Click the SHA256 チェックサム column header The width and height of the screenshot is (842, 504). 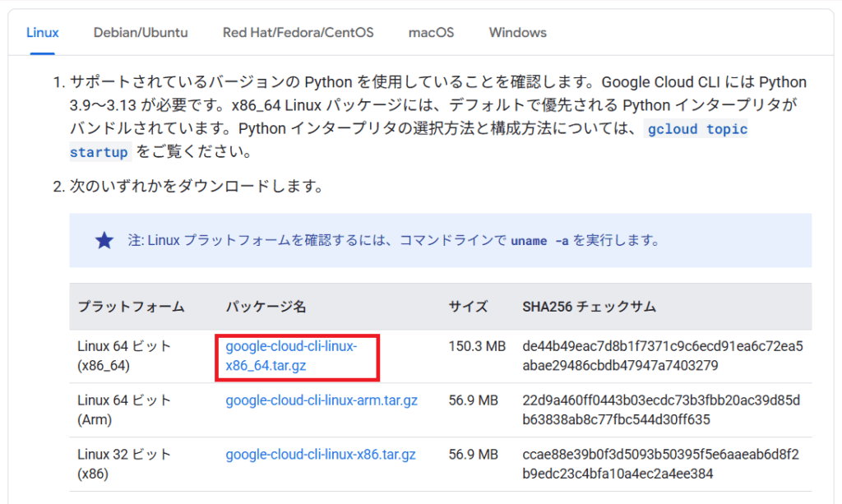tap(589, 307)
